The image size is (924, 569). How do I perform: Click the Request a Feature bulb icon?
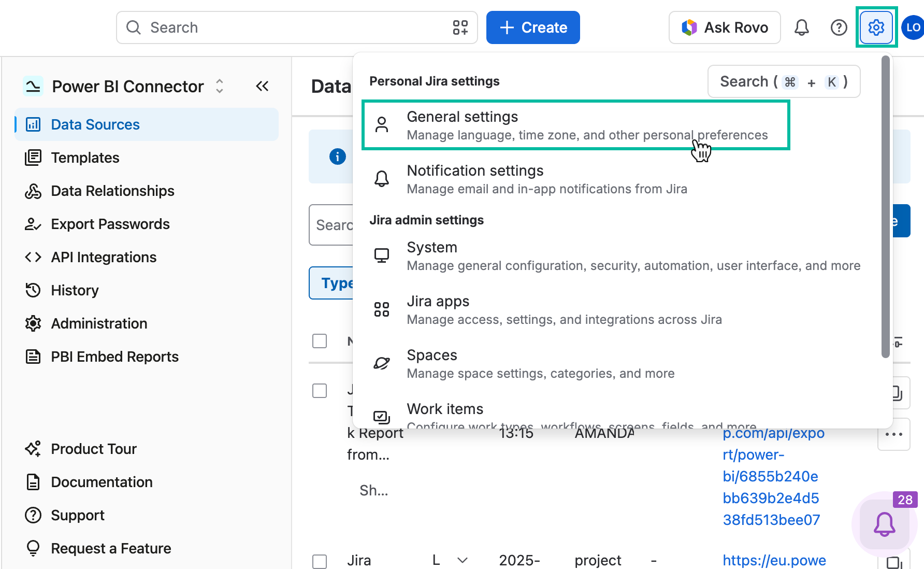point(33,548)
